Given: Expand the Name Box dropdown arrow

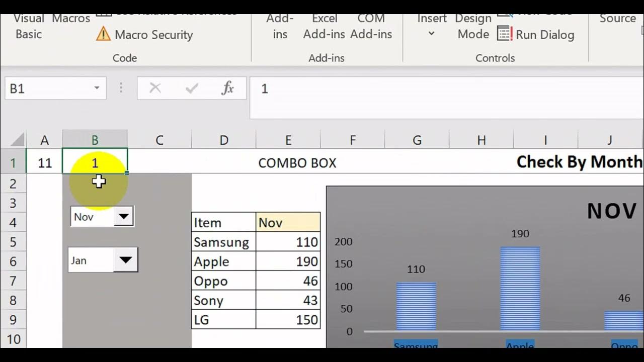Looking at the screenshot, I should 97,88.
